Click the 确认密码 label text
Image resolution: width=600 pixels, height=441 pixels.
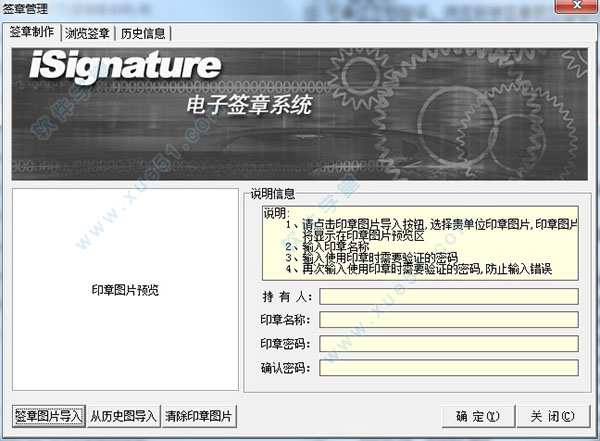coord(285,368)
